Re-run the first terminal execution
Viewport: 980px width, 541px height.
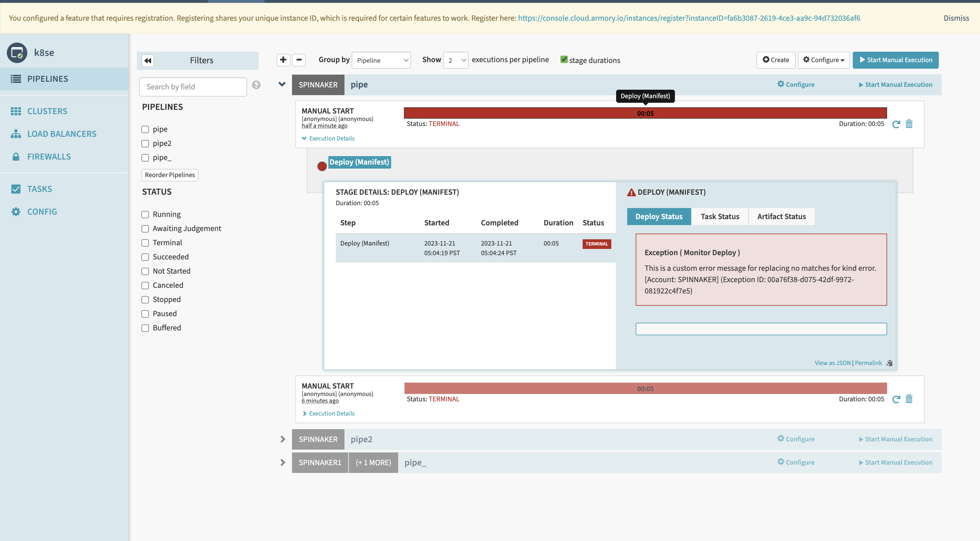tap(896, 124)
